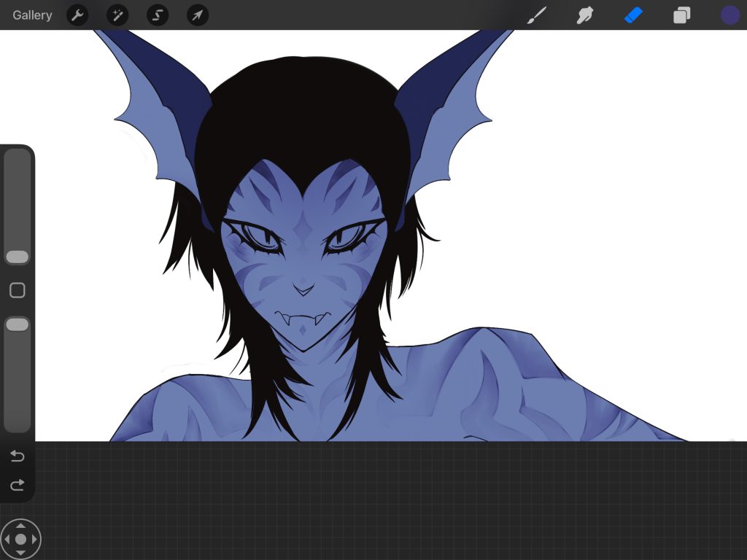747x560 pixels.
Task: Redo the last undone action
Action: point(17,485)
